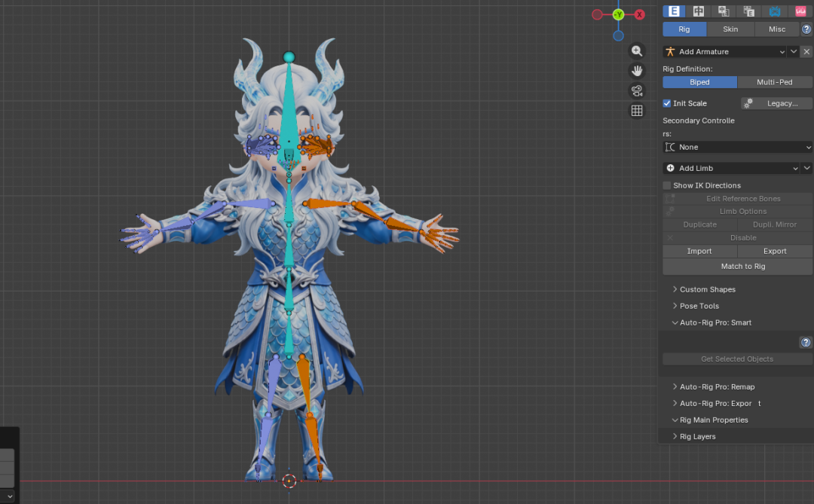Open the Smart panel help question mark
The image size is (814, 504).
806,342
